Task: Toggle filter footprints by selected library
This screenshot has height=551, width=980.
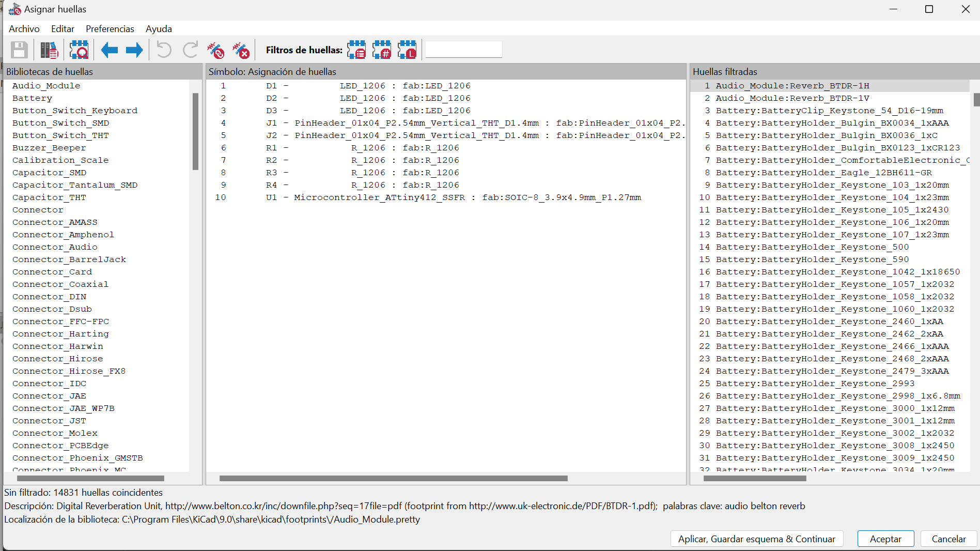Action: coord(407,50)
